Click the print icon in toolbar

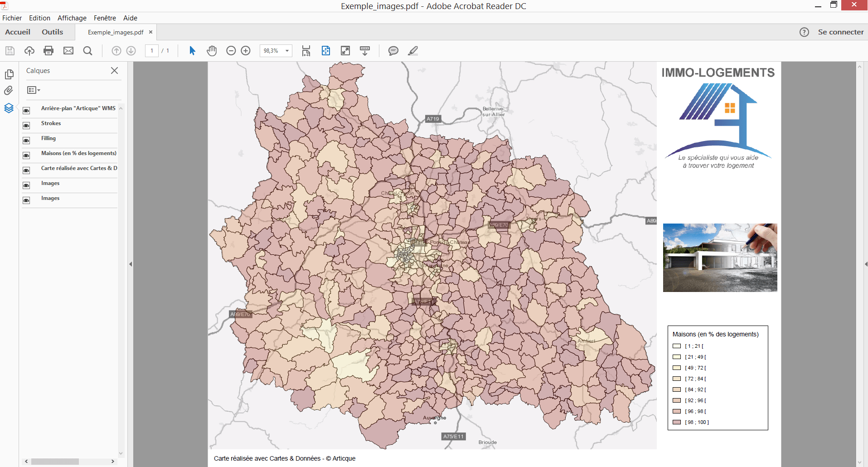point(48,51)
